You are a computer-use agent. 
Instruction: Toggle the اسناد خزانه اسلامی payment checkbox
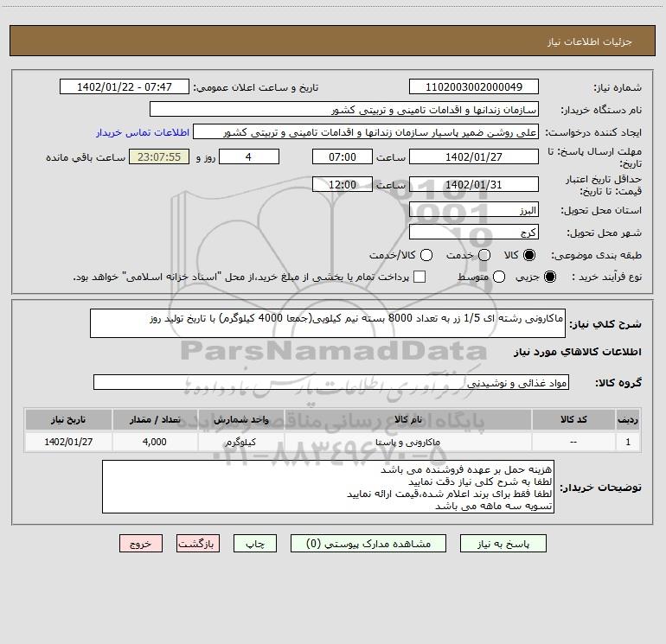419,277
